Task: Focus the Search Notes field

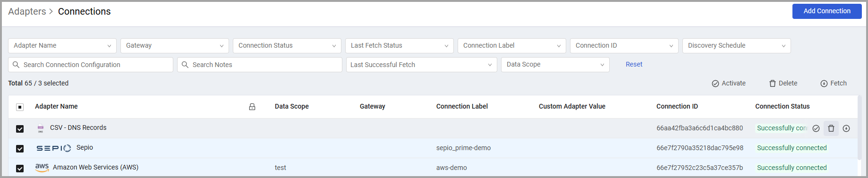Action: click(260, 65)
